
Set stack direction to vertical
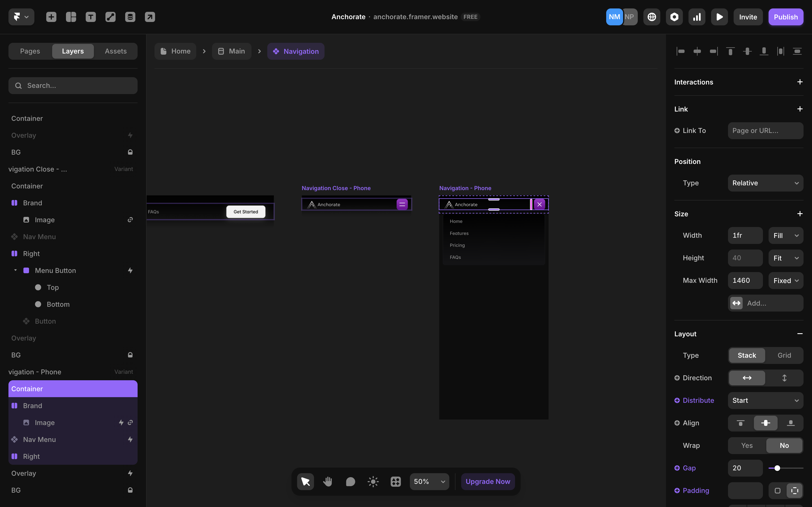(x=784, y=378)
